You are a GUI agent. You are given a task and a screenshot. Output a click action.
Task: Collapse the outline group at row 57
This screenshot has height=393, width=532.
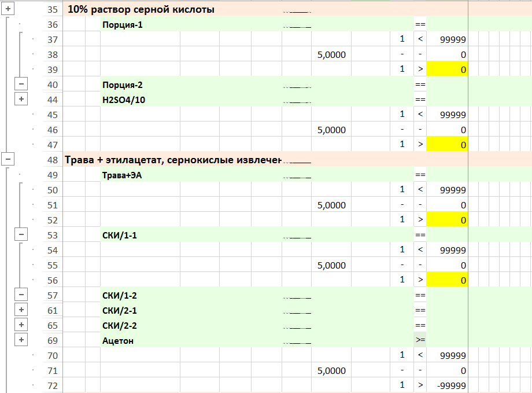tap(21, 295)
